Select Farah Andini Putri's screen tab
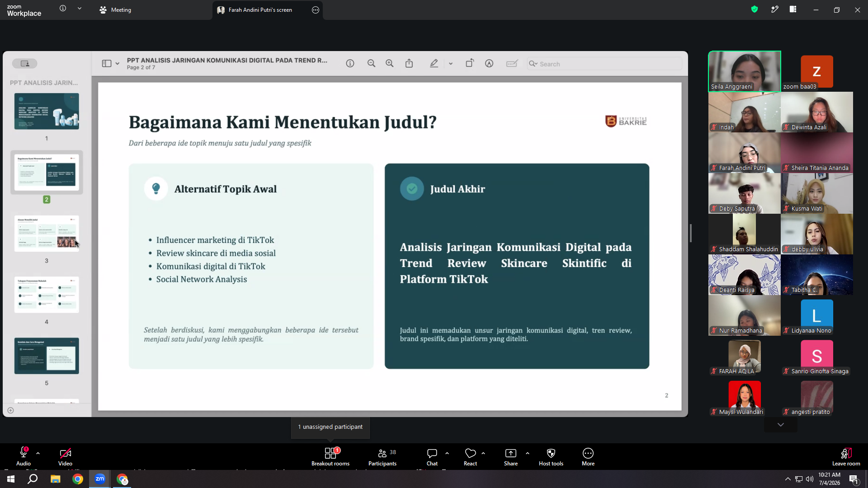Image resolution: width=868 pixels, height=488 pixels. point(260,9)
